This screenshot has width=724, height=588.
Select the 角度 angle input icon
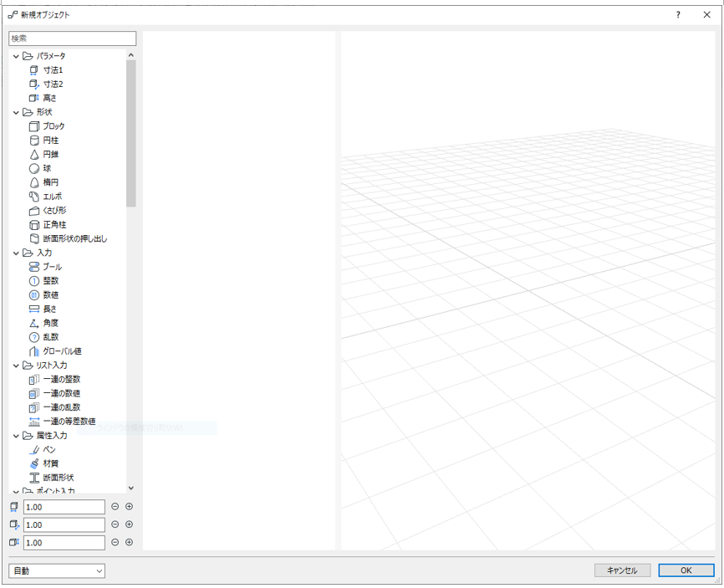[x=33, y=323]
